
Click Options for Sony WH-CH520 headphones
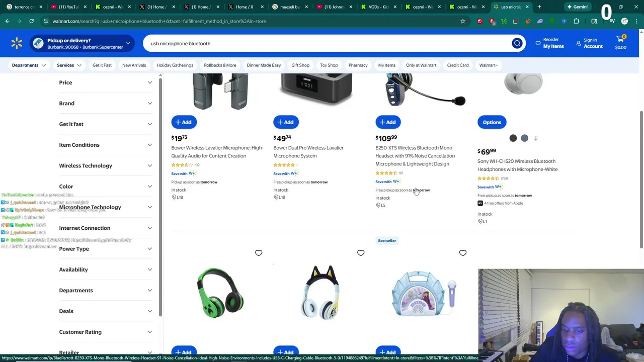click(492, 122)
